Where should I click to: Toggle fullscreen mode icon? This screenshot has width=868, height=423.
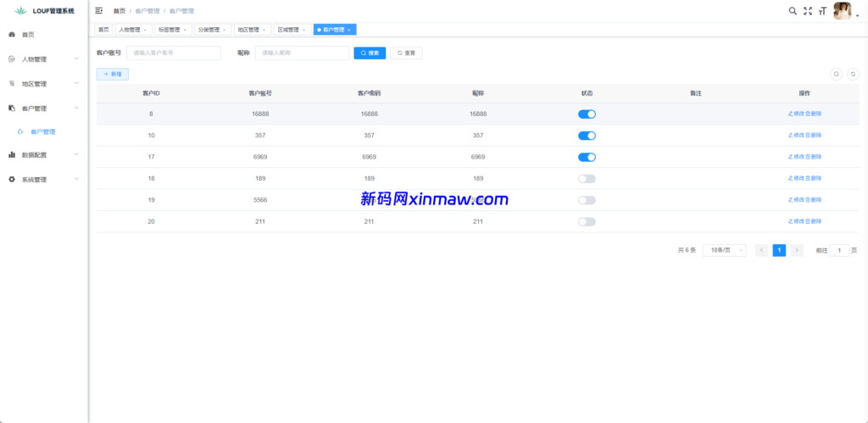click(808, 10)
